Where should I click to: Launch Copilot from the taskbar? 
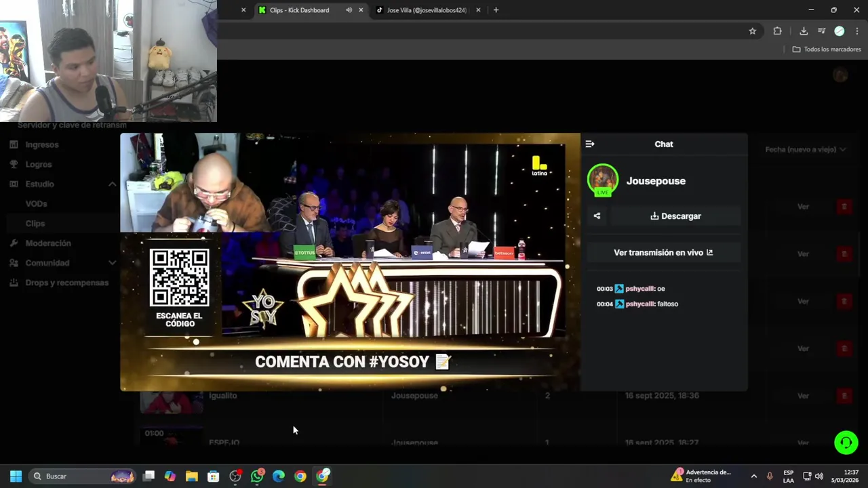pos(170,476)
